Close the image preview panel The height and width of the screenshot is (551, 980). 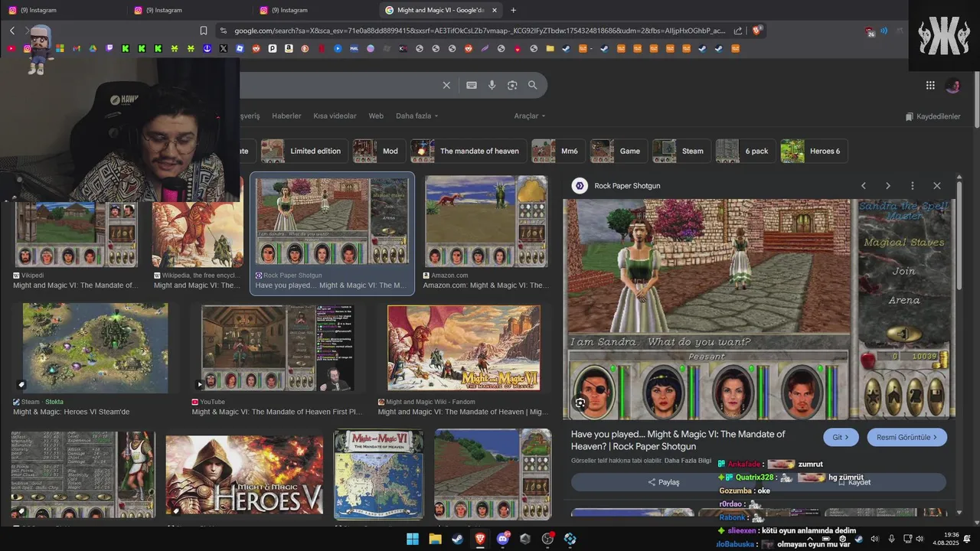(x=937, y=186)
